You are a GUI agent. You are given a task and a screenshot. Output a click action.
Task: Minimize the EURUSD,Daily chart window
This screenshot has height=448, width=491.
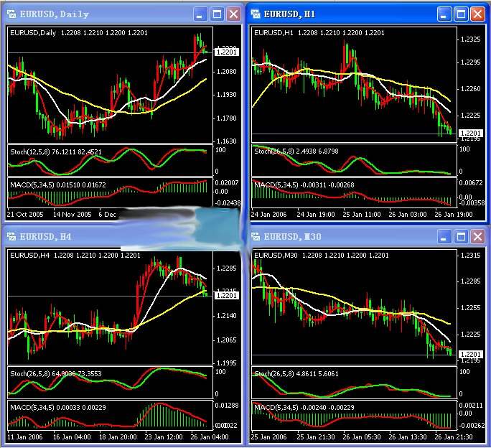tap(200, 14)
